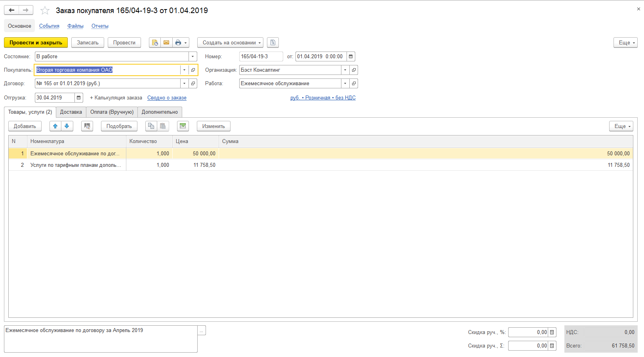Open the Дополнительно tab
Screen dimensions: 644x357
[x=160, y=112]
